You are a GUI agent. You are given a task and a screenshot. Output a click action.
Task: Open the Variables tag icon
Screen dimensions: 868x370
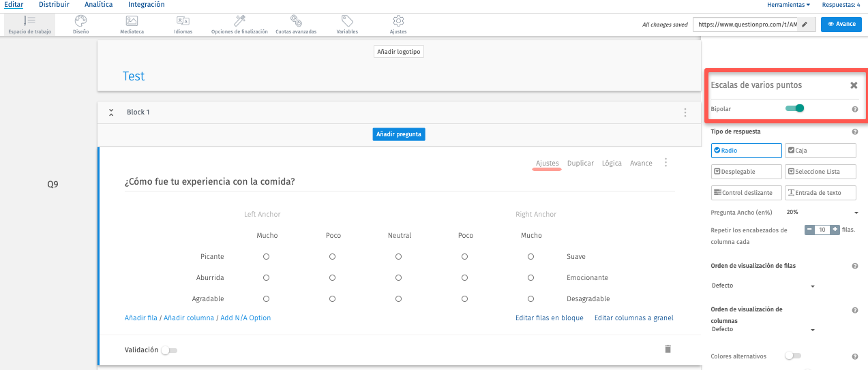coord(347,21)
